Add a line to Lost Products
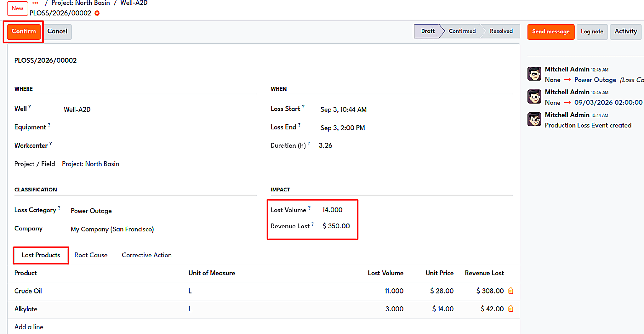Image resolution: width=644 pixels, height=334 pixels. click(29, 327)
